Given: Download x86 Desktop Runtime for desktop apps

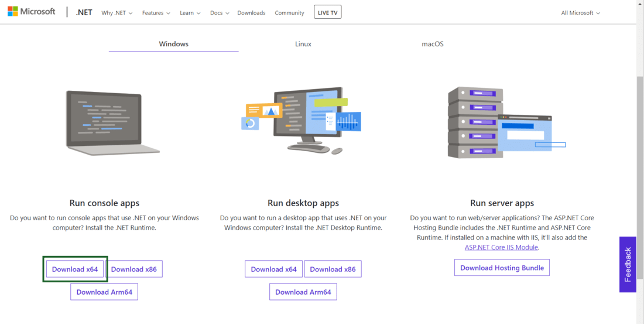Looking at the screenshot, I should pyautogui.click(x=333, y=270).
